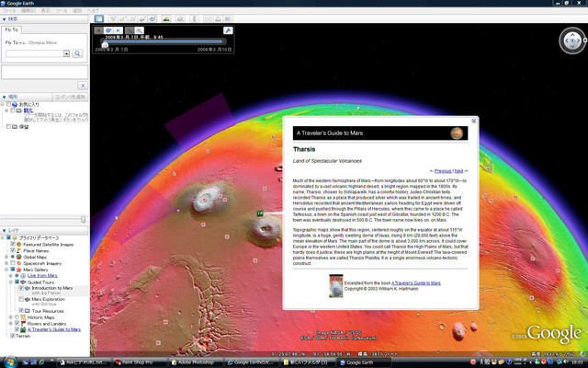Open Live from Mars link
The height and width of the screenshot is (368, 588).
pos(42,276)
